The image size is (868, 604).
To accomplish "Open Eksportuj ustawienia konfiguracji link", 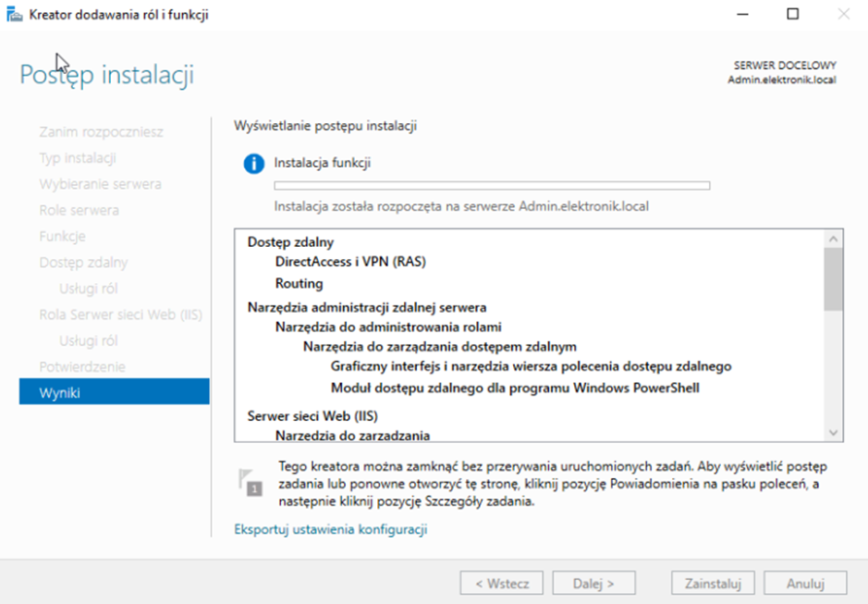I will (x=331, y=530).
